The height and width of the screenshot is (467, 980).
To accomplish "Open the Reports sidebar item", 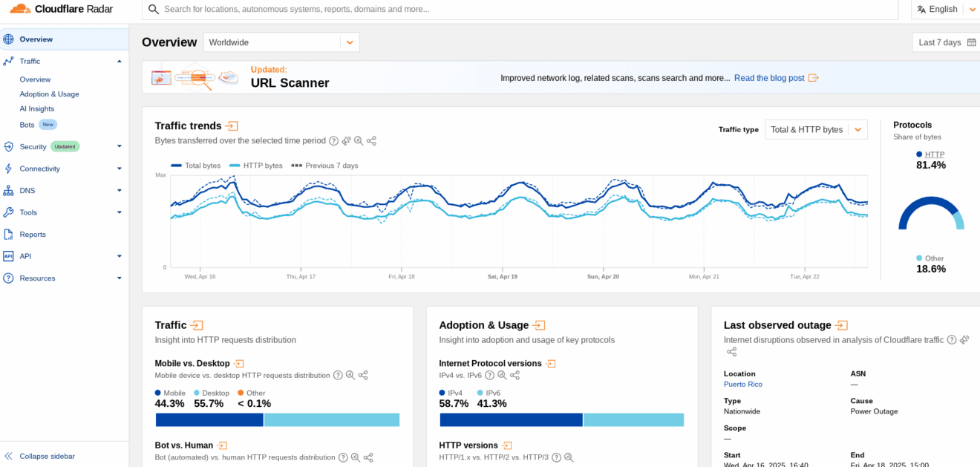I will click(33, 235).
